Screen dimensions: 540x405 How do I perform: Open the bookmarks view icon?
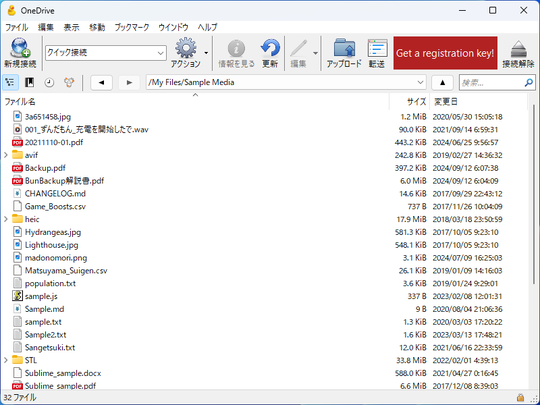(x=30, y=83)
